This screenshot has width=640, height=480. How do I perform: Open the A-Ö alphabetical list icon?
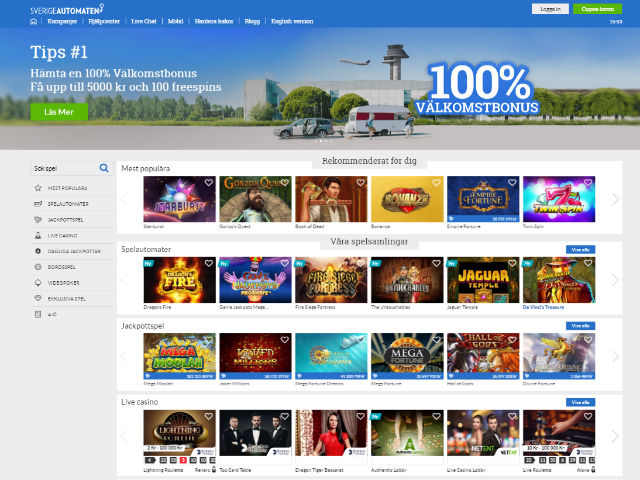tap(38, 314)
